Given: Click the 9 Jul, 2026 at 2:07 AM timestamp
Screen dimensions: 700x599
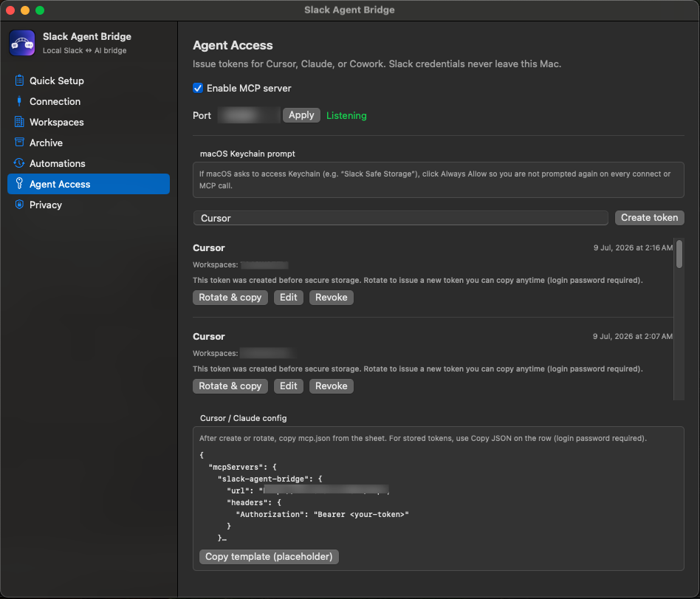Looking at the screenshot, I should (633, 336).
